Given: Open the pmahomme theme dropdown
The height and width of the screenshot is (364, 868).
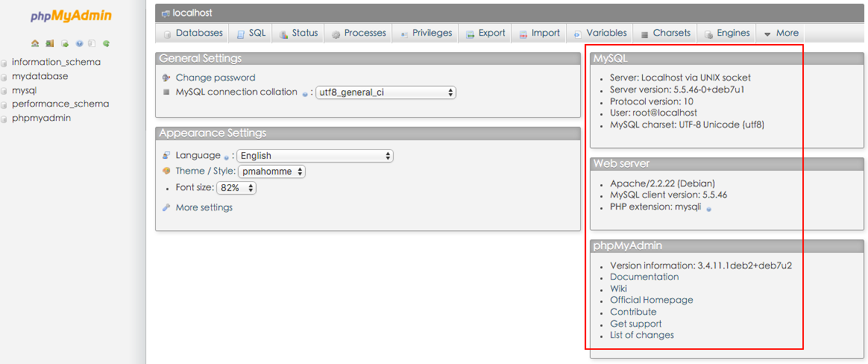Looking at the screenshot, I should (x=271, y=172).
